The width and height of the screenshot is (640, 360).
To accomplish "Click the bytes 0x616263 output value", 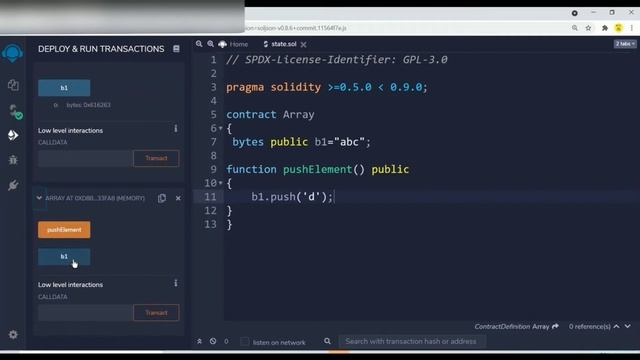I will (88, 105).
